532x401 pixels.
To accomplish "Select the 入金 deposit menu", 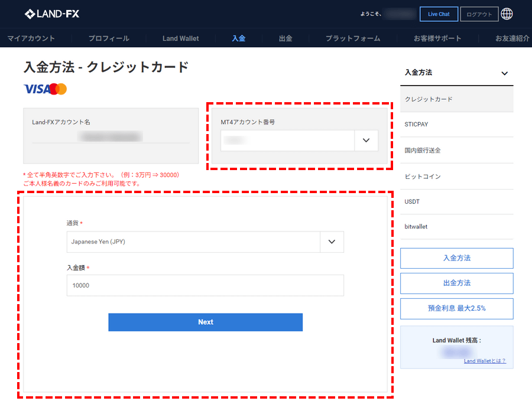I will click(x=239, y=38).
